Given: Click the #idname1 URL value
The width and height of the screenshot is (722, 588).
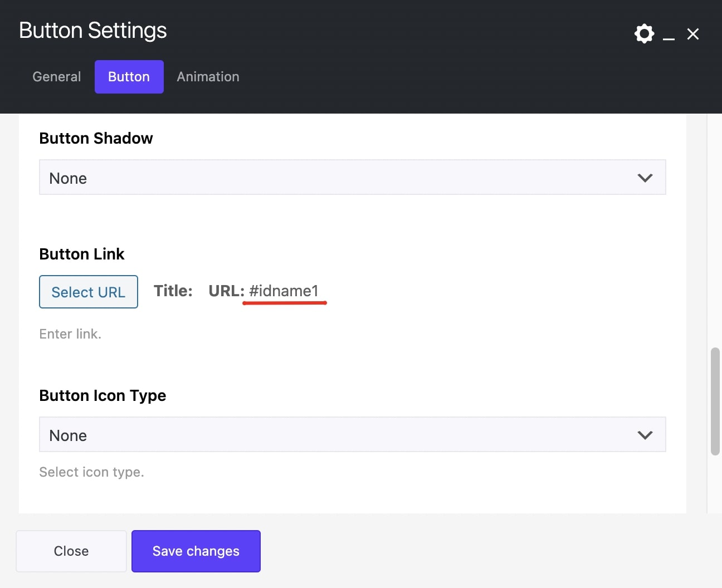Looking at the screenshot, I should coord(284,291).
